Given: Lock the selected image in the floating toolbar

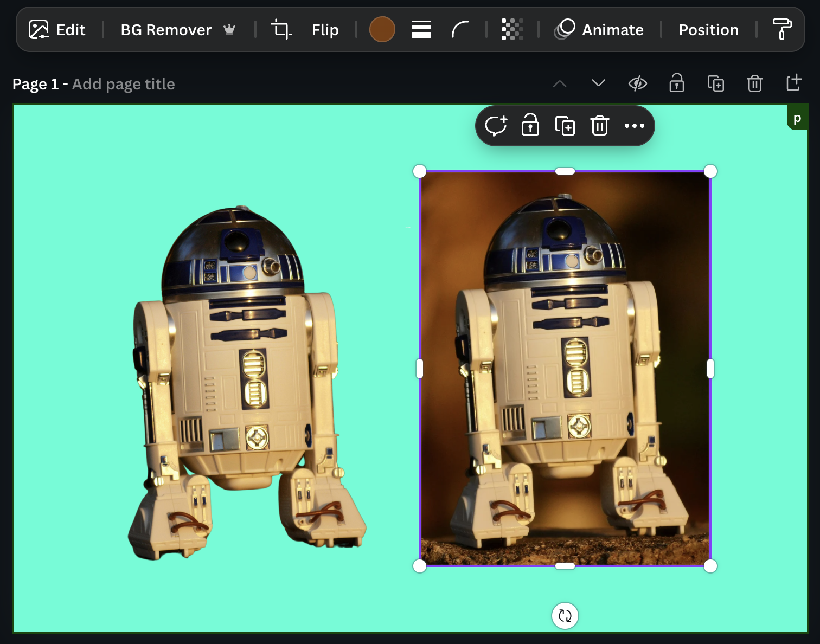Looking at the screenshot, I should coord(530,125).
